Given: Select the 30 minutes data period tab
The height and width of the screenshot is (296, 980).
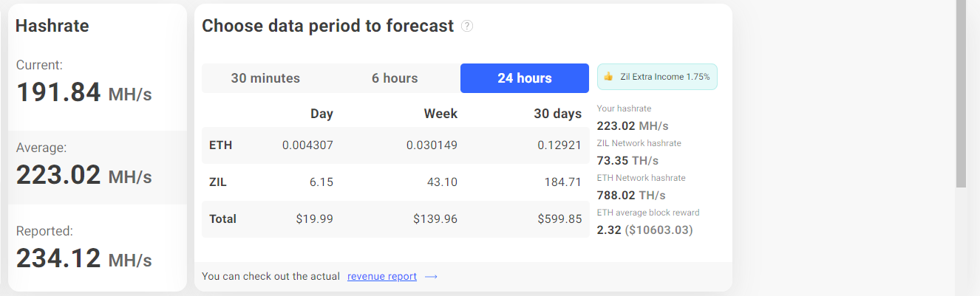Looking at the screenshot, I should pyautogui.click(x=265, y=78).
